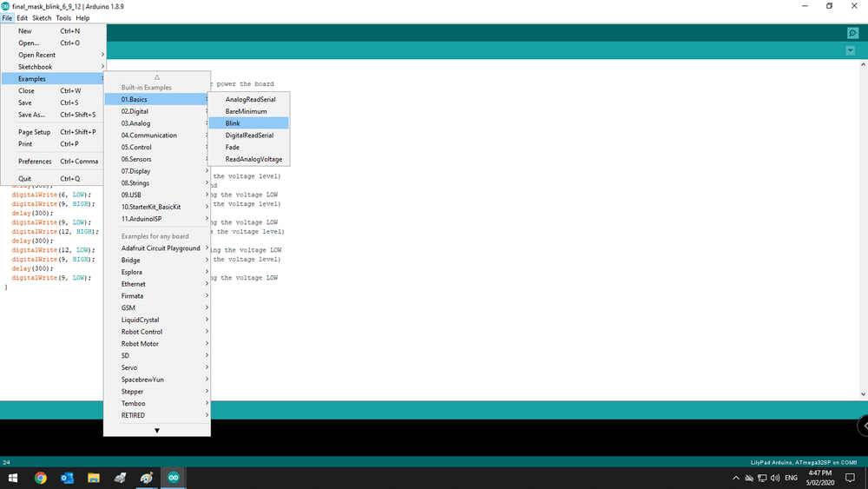
Task: Open the RETIRED examples submenu
Action: pos(156,415)
